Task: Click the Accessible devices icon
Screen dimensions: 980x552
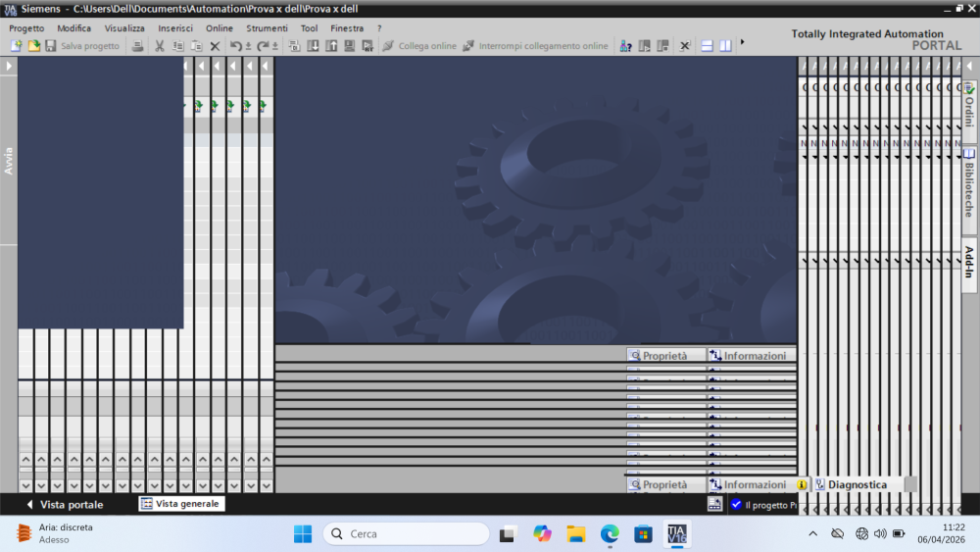Action: (x=625, y=46)
